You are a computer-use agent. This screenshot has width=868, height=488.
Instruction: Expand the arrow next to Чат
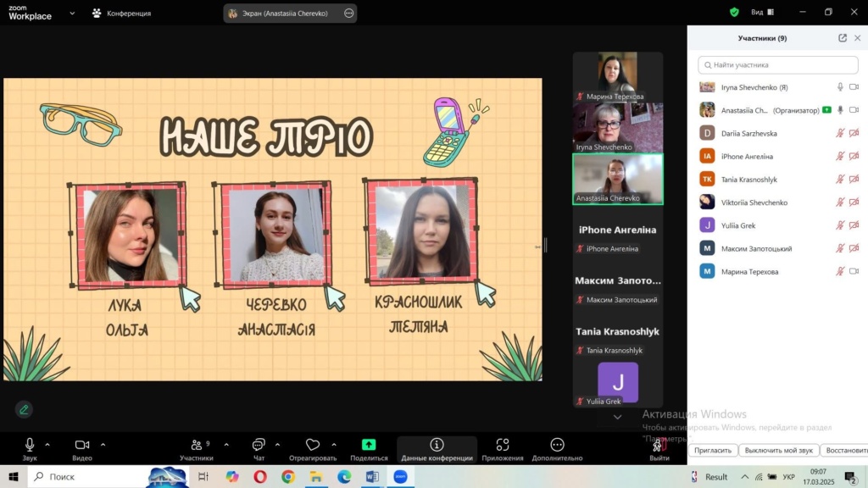[x=277, y=444]
